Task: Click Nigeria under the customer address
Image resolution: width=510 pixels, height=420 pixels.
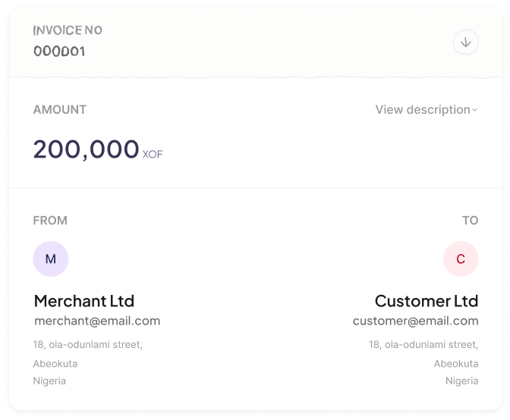Action: 461,381
